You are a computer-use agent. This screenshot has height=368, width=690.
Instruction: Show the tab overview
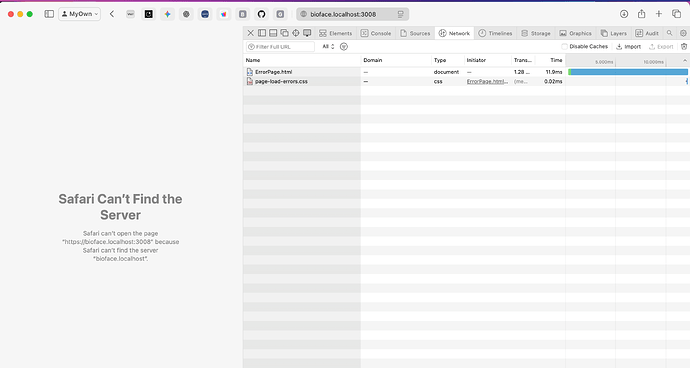(x=677, y=14)
